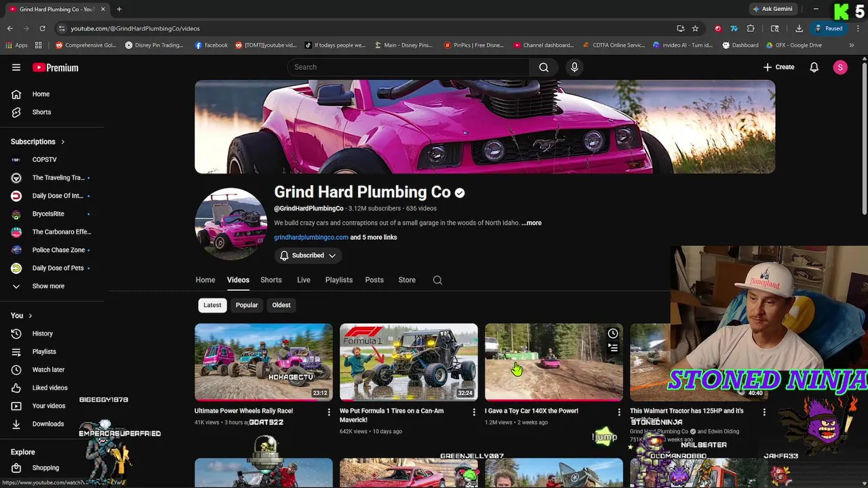Switch to the Posts tab
This screenshot has height=488, width=868.
click(x=374, y=280)
